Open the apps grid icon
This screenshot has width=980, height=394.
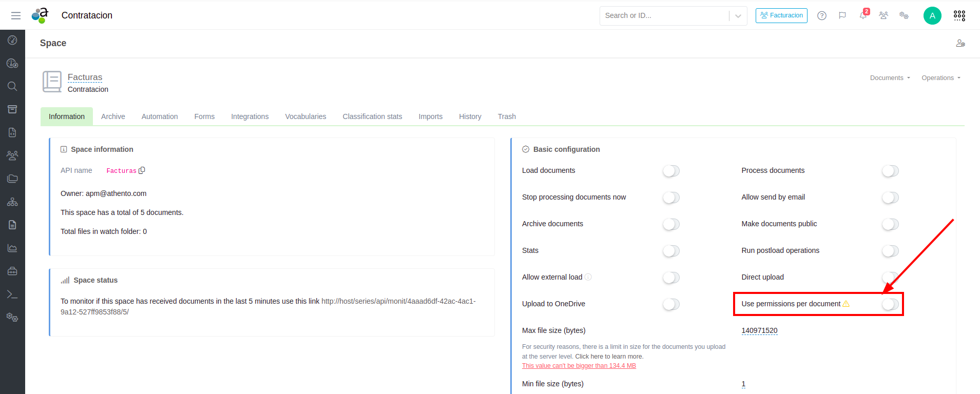click(959, 15)
